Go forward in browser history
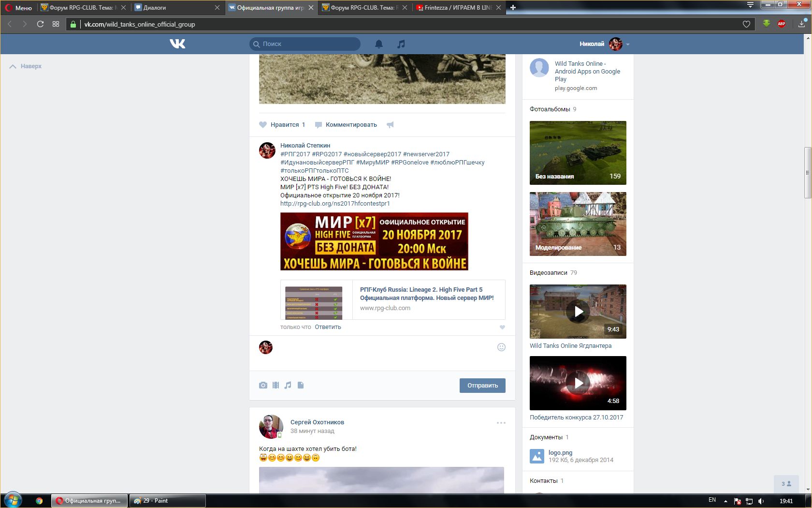This screenshot has width=812, height=508. 25,24
